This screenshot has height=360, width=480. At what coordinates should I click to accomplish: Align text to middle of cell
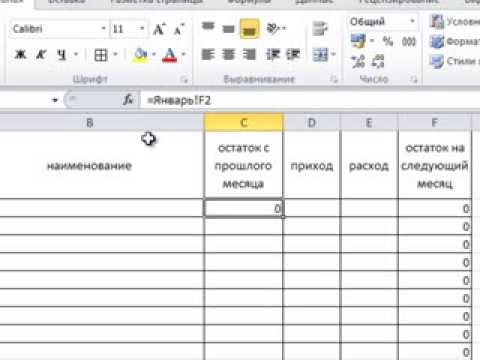click(229, 29)
